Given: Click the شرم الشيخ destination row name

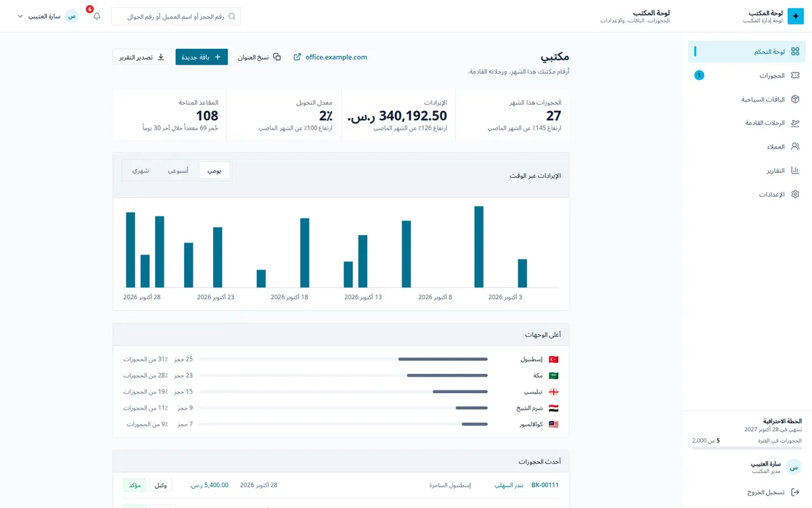Looking at the screenshot, I should [x=529, y=408].
